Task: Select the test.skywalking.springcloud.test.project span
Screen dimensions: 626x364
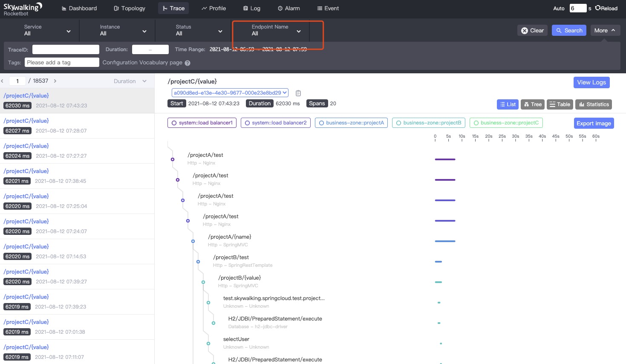Action: pyautogui.click(x=274, y=298)
